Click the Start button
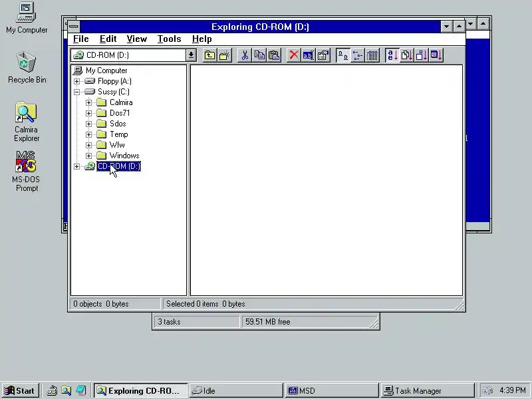The width and height of the screenshot is (532, 399). coord(20,391)
